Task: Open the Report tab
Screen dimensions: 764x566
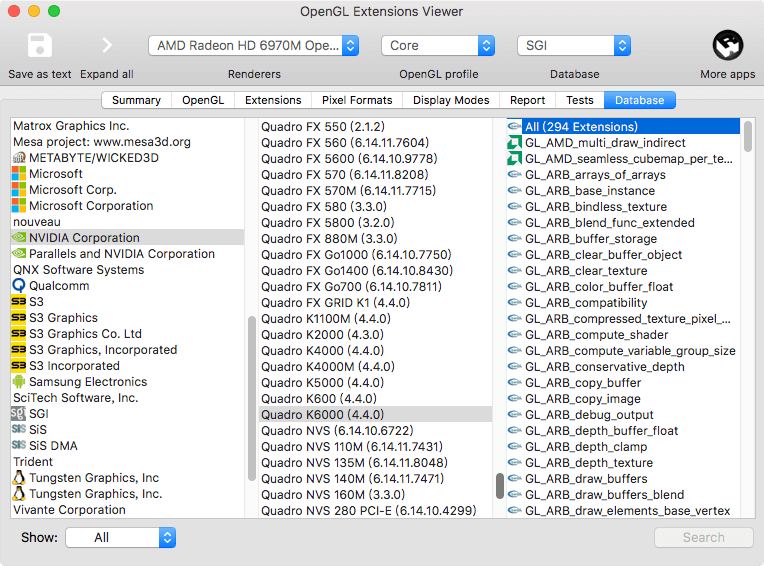Action: point(528,100)
